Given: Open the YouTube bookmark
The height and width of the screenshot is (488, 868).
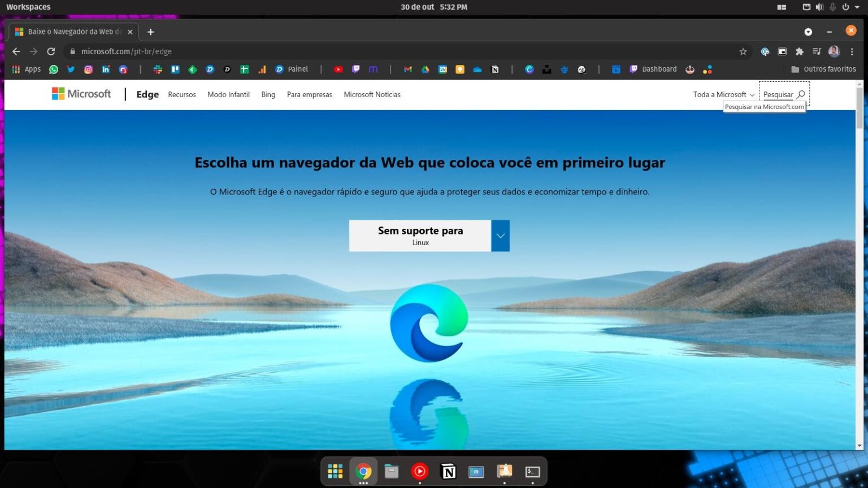Looking at the screenshot, I should point(338,69).
